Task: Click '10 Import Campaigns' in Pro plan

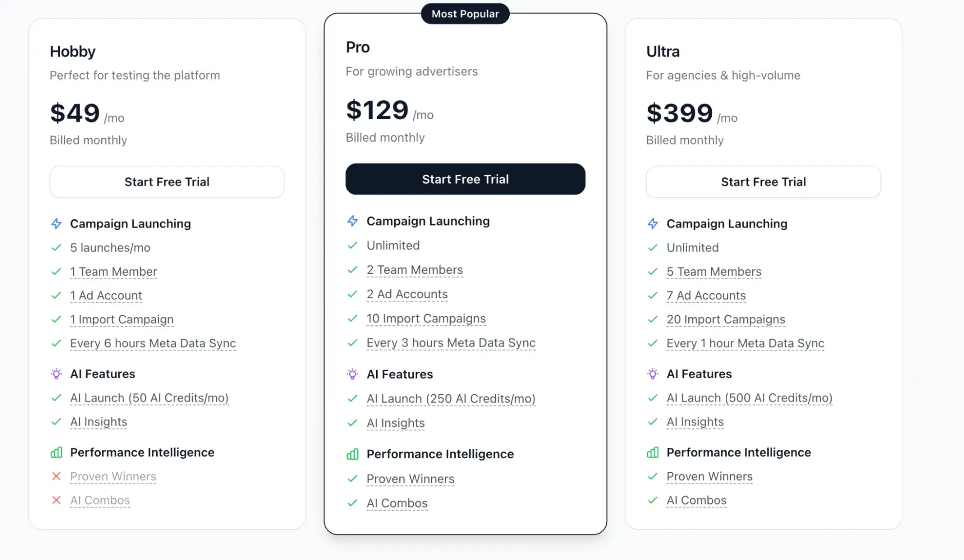Action: click(426, 319)
